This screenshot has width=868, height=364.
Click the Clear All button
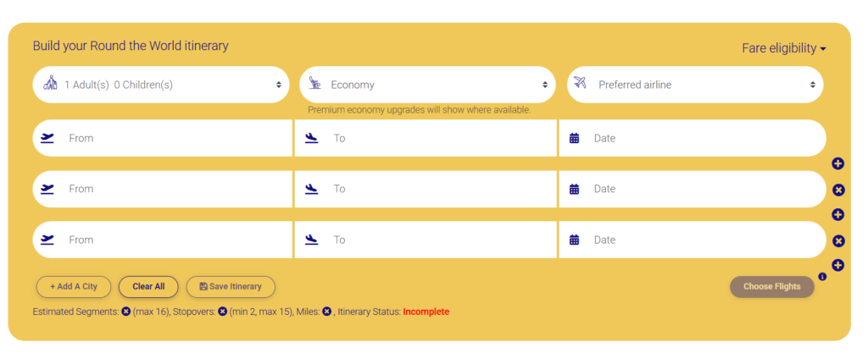click(148, 287)
